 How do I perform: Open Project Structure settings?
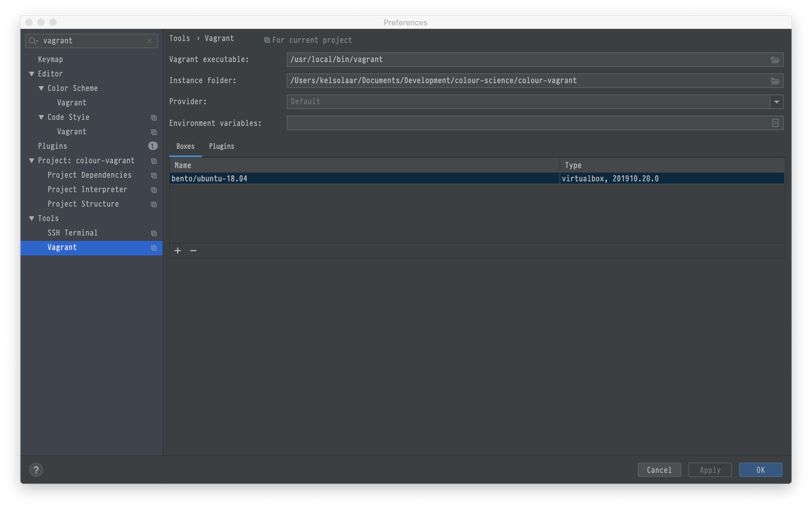tap(83, 204)
